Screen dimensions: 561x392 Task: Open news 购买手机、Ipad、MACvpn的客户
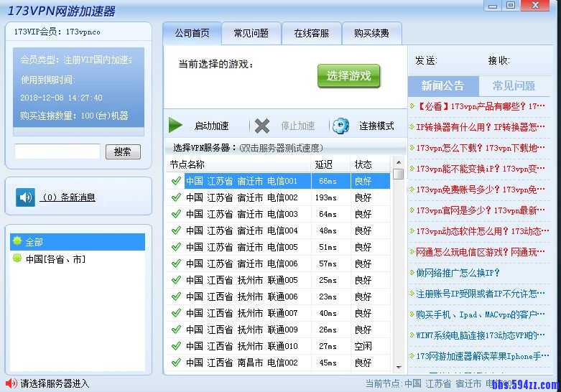coord(480,314)
